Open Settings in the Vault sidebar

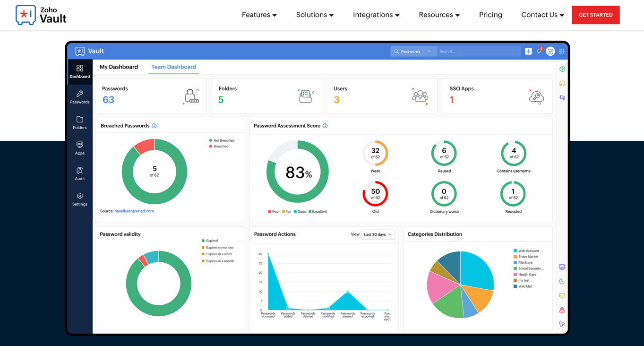pos(79,199)
